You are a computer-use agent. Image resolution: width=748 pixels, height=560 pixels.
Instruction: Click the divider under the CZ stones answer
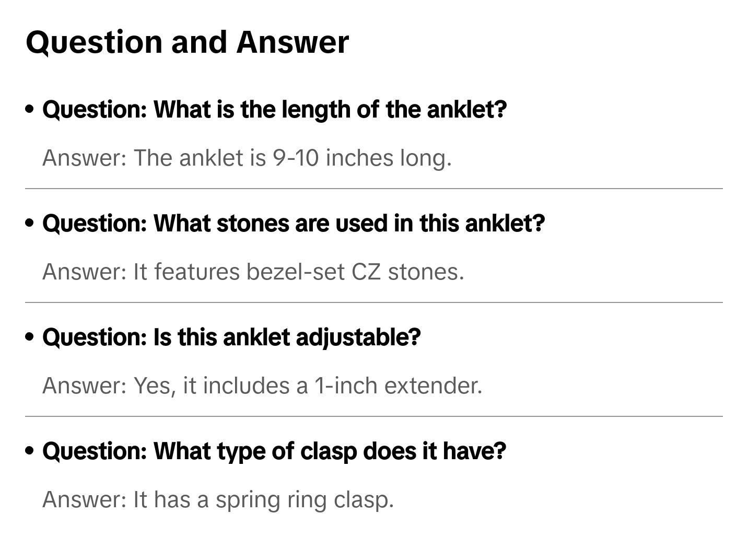[x=373, y=302]
